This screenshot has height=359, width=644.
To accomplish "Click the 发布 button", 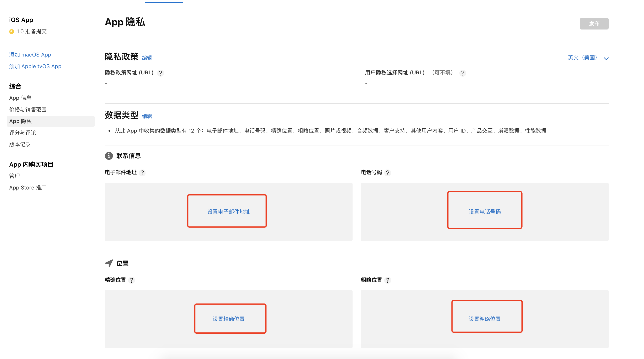I will (x=594, y=23).
